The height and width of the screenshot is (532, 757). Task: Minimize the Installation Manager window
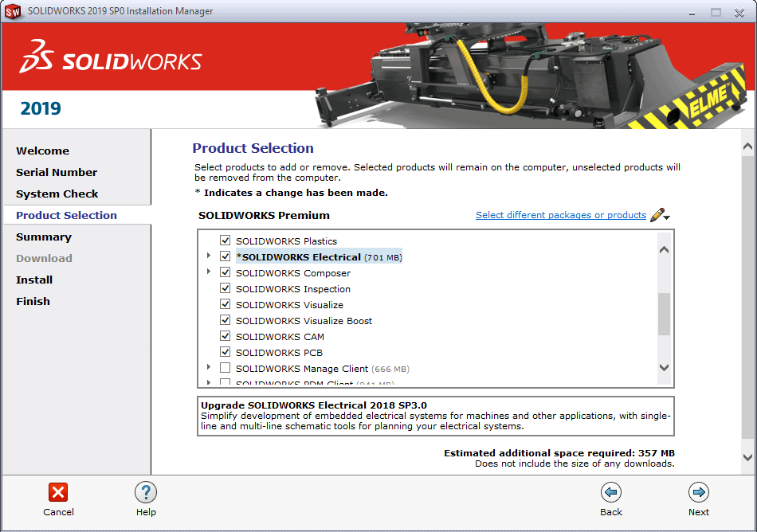click(x=692, y=13)
